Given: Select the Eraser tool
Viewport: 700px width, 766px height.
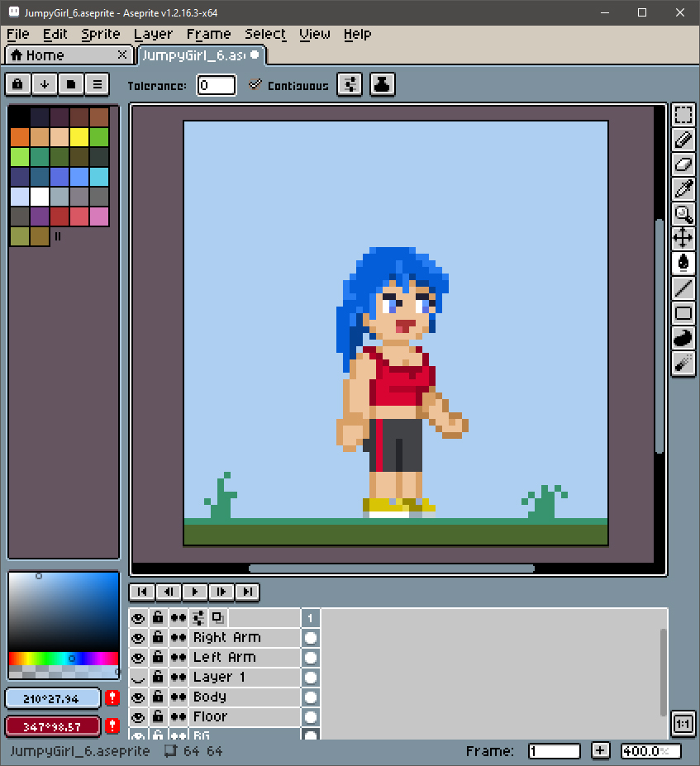Looking at the screenshot, I should pos(683,164).
